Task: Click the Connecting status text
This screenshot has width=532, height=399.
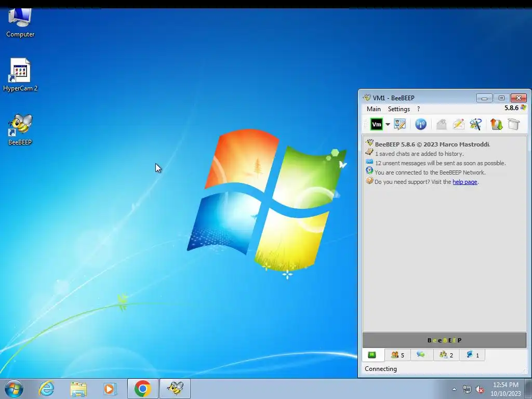Action: coord(381,369)
